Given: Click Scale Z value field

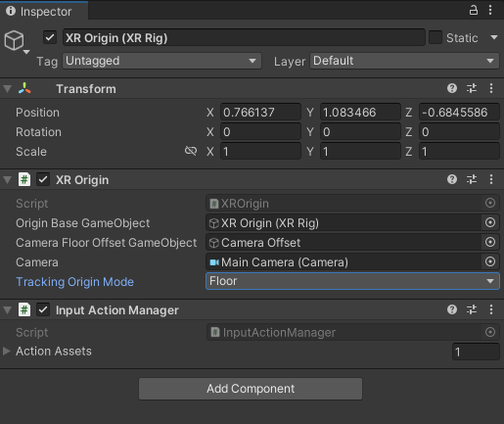Looking at the screenshot, I should click(459, 152).
